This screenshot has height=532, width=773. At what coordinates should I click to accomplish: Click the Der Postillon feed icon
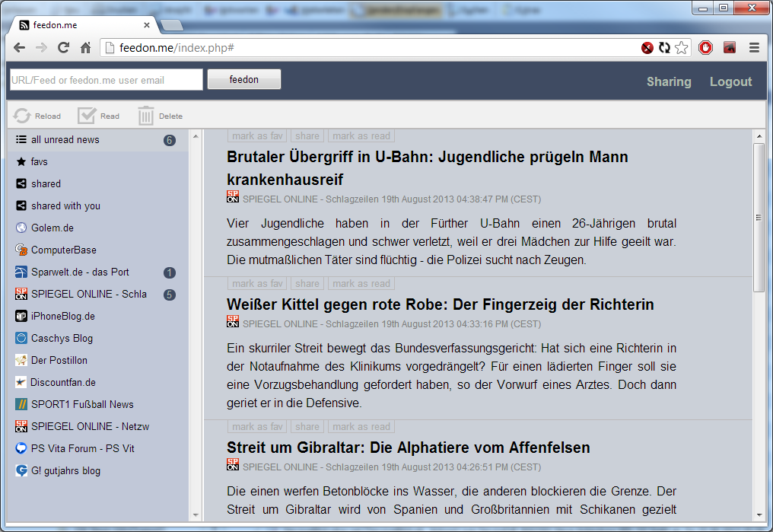(x=21, y=361)
